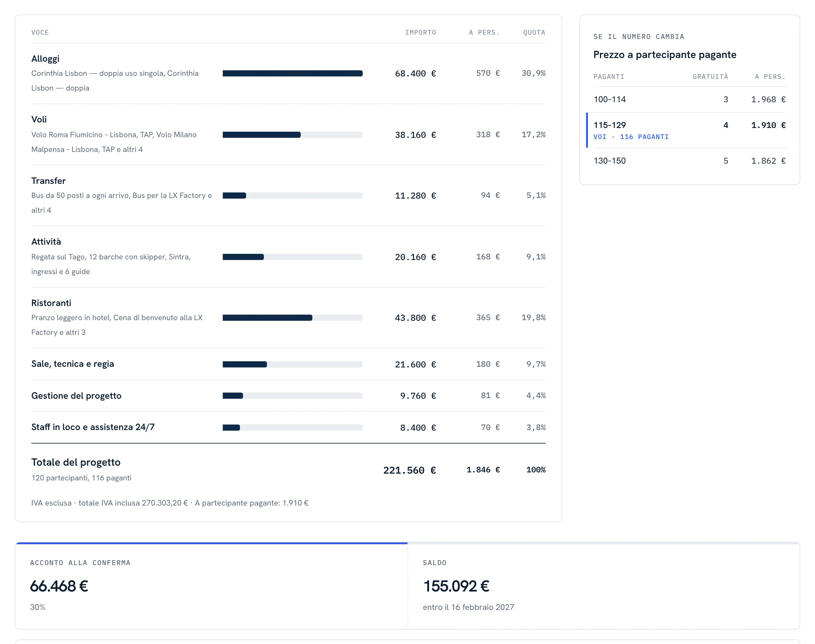
Task: Select Sale, tecnica e regia row
Action: 288,364
